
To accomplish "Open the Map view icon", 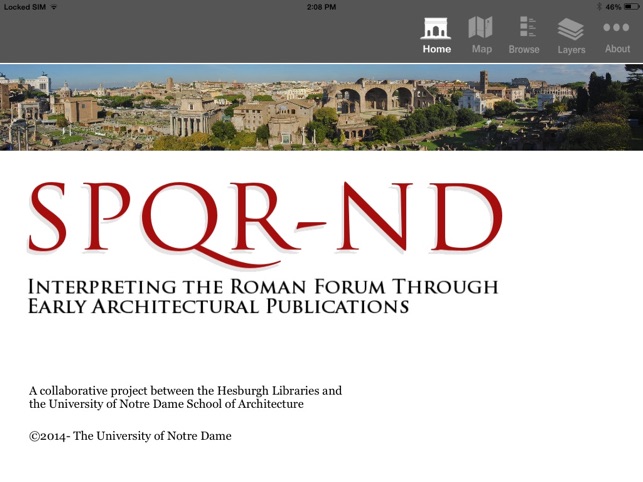I will [481, 27].
